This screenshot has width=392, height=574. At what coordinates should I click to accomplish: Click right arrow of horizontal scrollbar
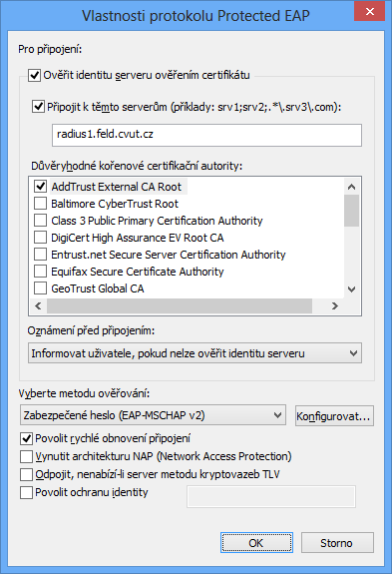pos(334,305)
